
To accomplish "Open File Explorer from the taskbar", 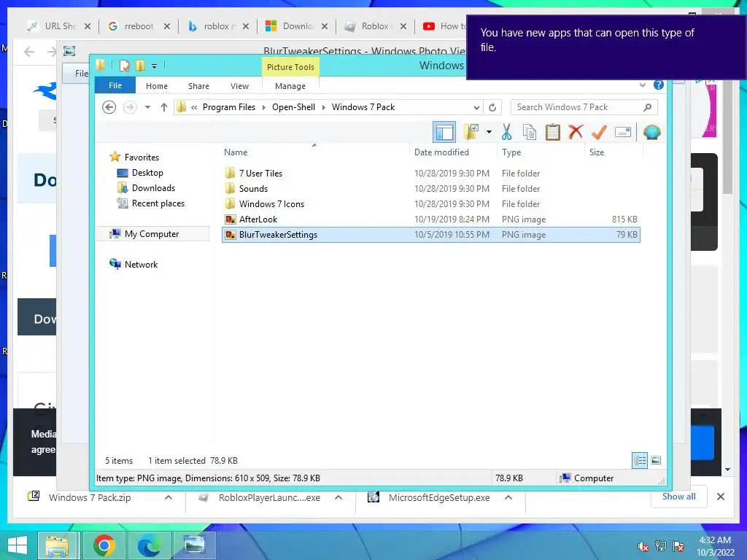I will tap(57, 545).
